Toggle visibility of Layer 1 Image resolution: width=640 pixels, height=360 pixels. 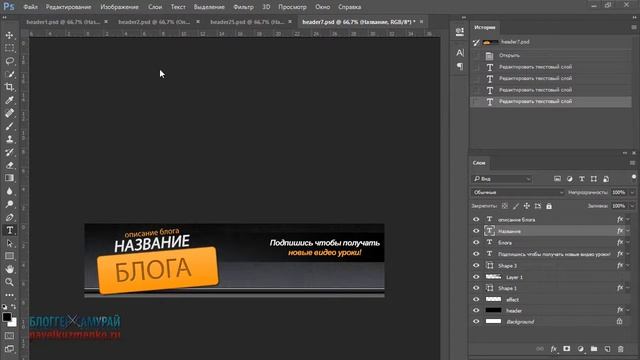tap(476, 277)
